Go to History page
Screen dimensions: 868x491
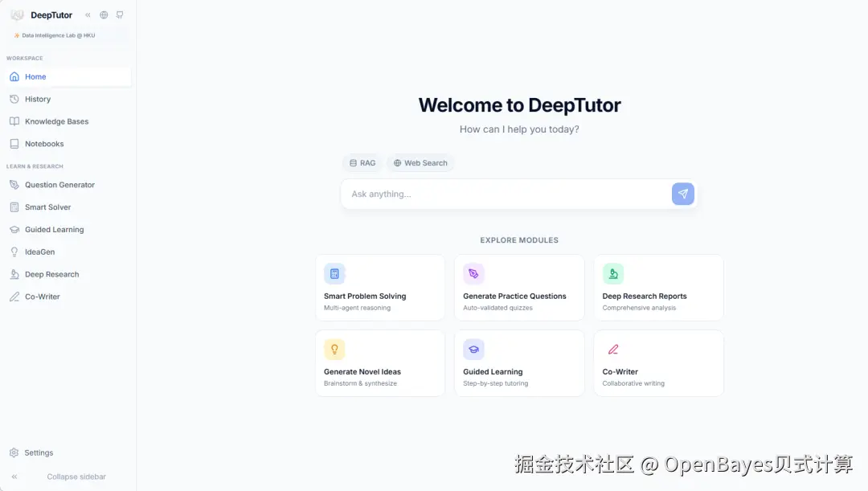pos(68,99)
